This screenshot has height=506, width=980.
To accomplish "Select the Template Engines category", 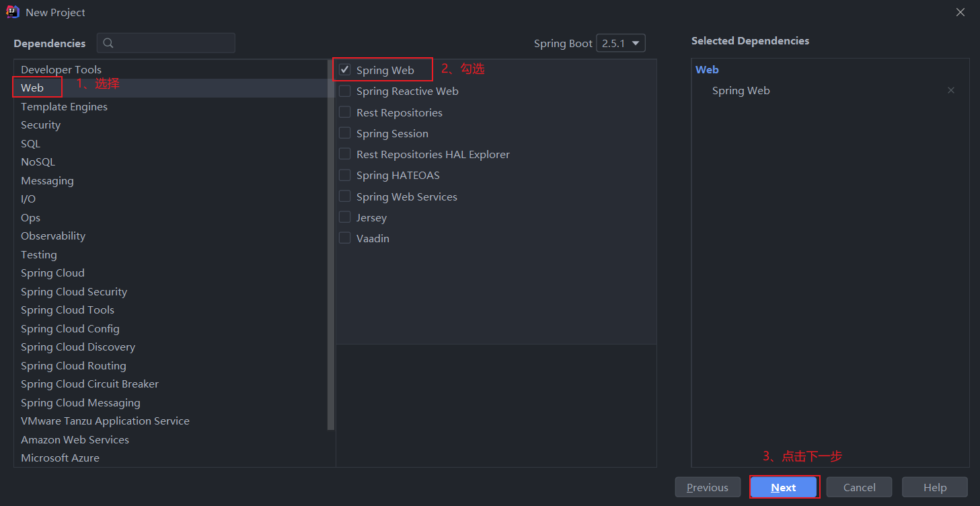I will pyautogui.click(x=171, y=106).
